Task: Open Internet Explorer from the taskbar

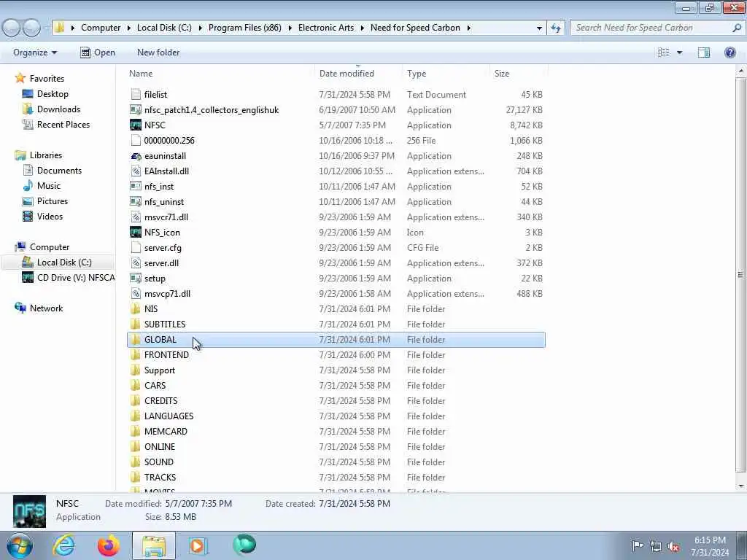Action: (x=63, y=545)
